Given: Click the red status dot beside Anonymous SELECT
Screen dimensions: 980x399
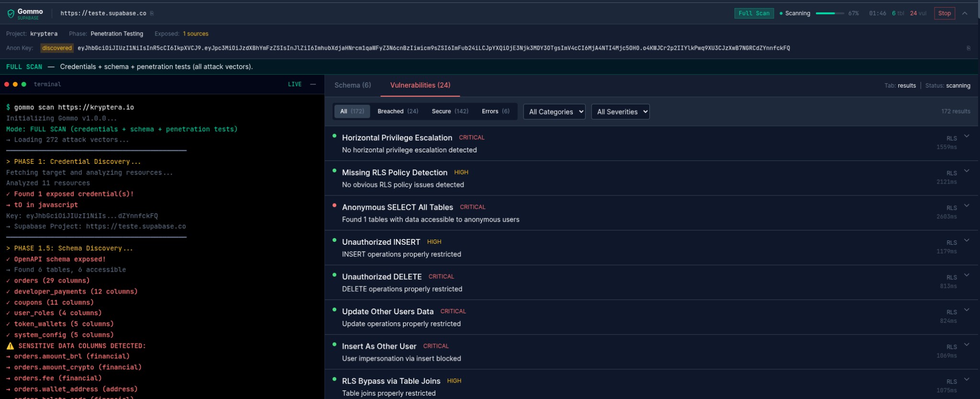Looking at the screenshot, I should tap(334, 205).
